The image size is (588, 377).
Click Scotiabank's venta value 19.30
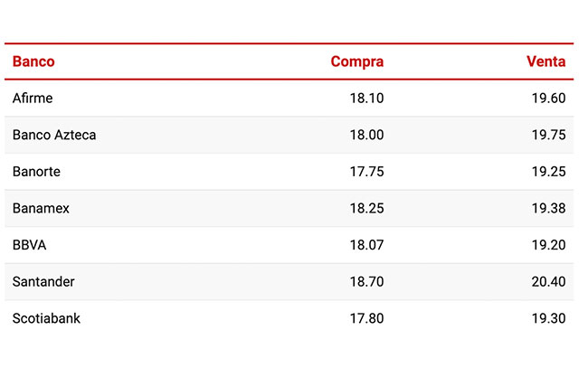point(548,318)
